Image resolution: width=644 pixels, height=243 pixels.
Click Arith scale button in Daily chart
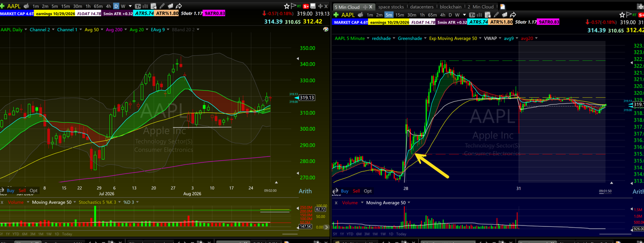(x=305, y=191)
